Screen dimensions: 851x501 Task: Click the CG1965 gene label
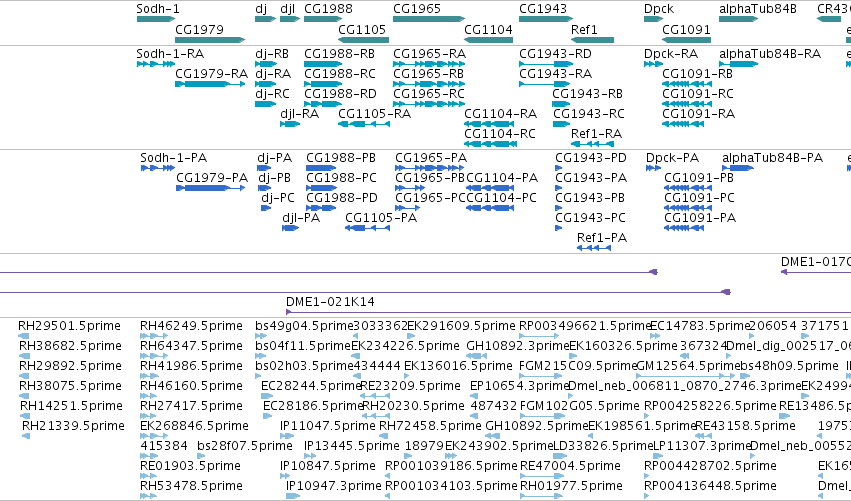(x=417, y=9)
